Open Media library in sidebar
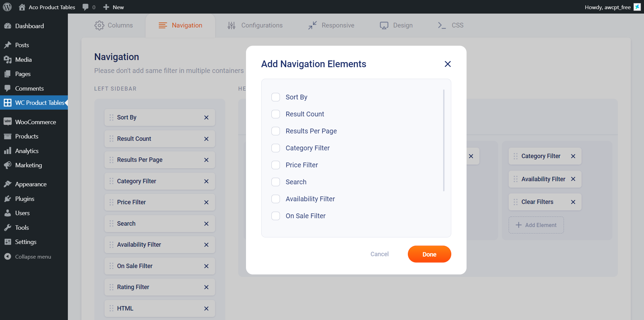The height and width of the screenshot is (320, 644). (34, 60)
